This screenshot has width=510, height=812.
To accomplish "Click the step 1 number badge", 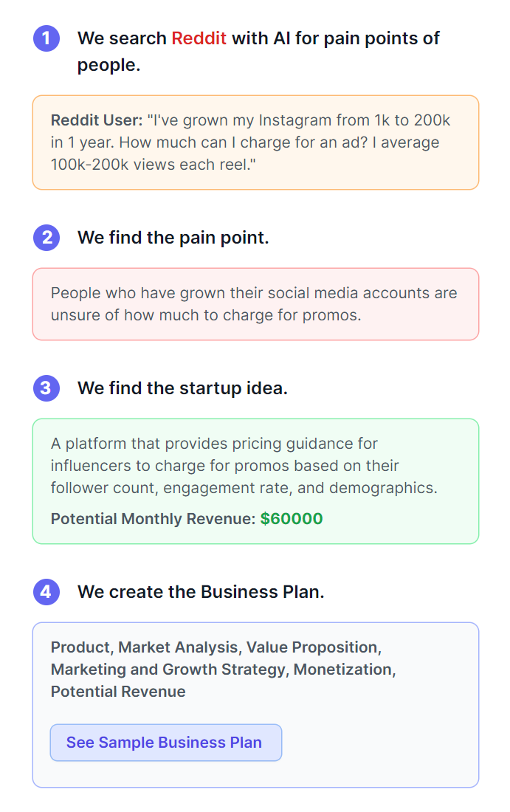I will point(46,38).
